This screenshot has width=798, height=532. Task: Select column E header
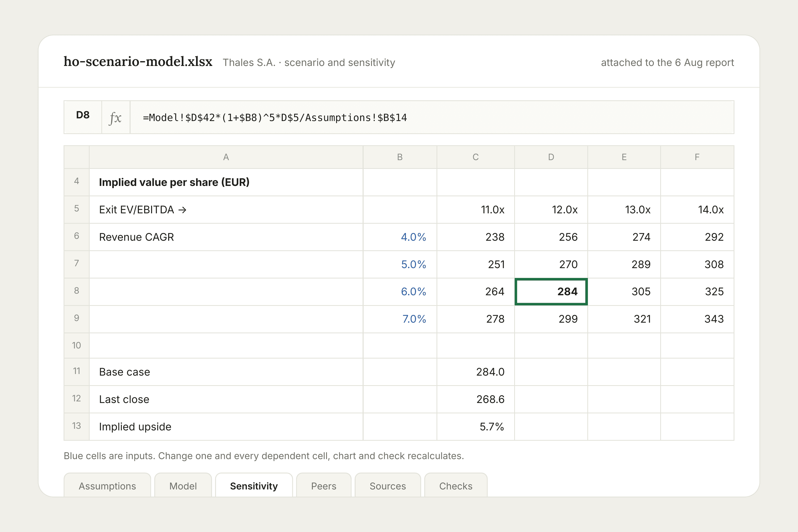624,157
